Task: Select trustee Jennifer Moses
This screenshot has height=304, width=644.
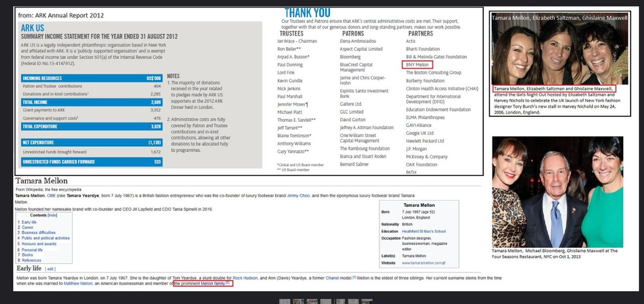Action: [292, 104]
